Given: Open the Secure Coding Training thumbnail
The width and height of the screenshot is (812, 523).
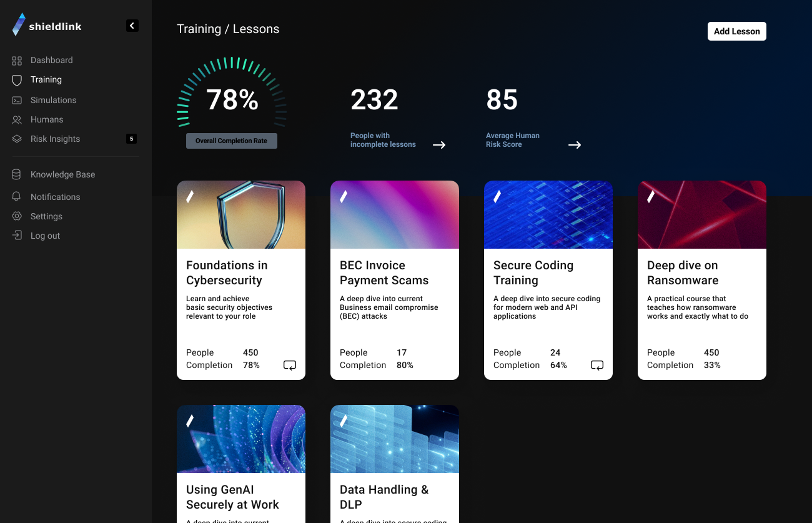Looking at the screenshot, I should click(548, 215).
